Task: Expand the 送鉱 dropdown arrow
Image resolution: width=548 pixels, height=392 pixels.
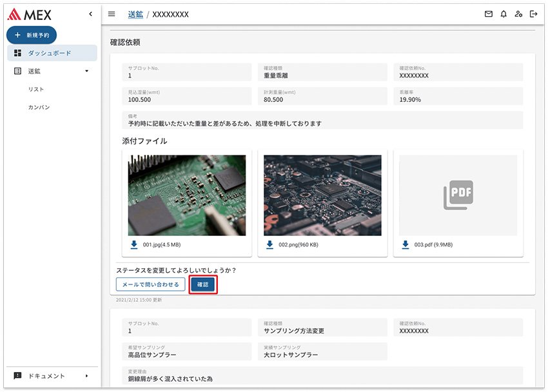Action: [86, 72]
